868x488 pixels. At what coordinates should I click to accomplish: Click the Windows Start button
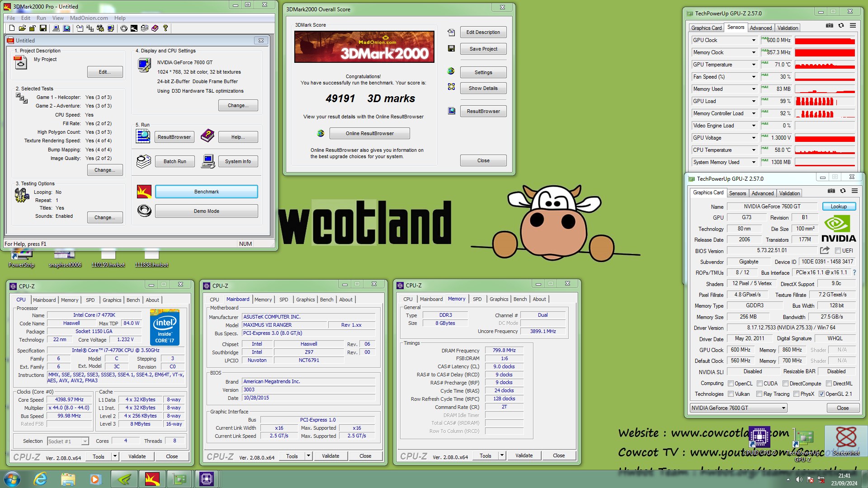coord(12,479)
